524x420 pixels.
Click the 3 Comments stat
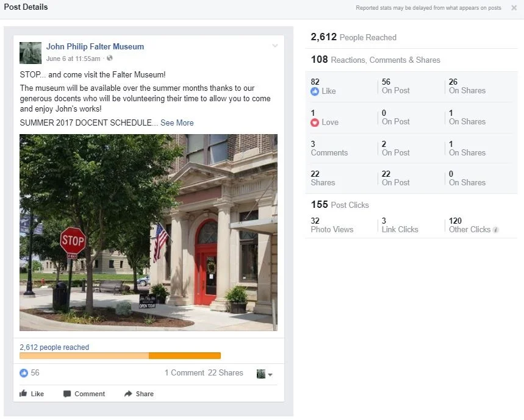(x=329, y=148)
